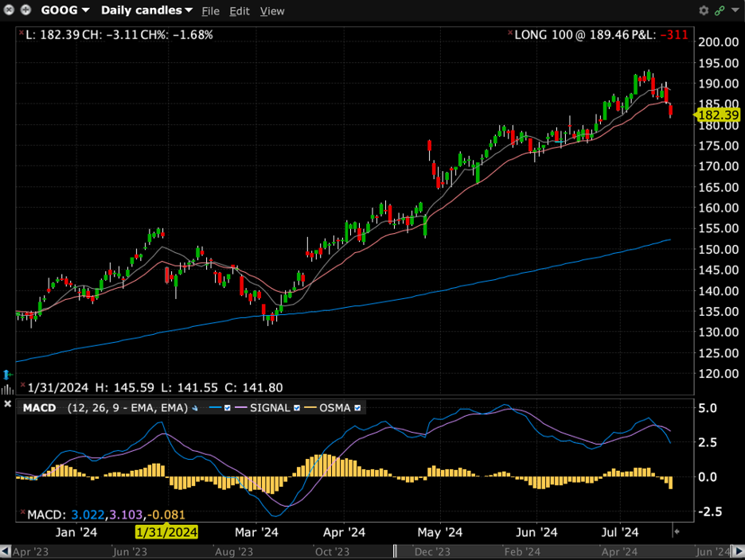Click the 120.00 price axis label
Viewport: 745px width, 560px height.
pyautogui.click(x=719, y=374)
